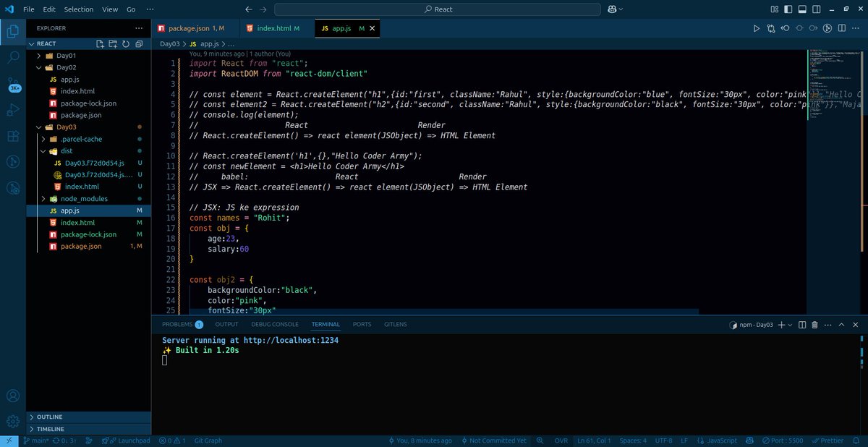Create a new folder in REACT explorer

[x=113, y=43]
